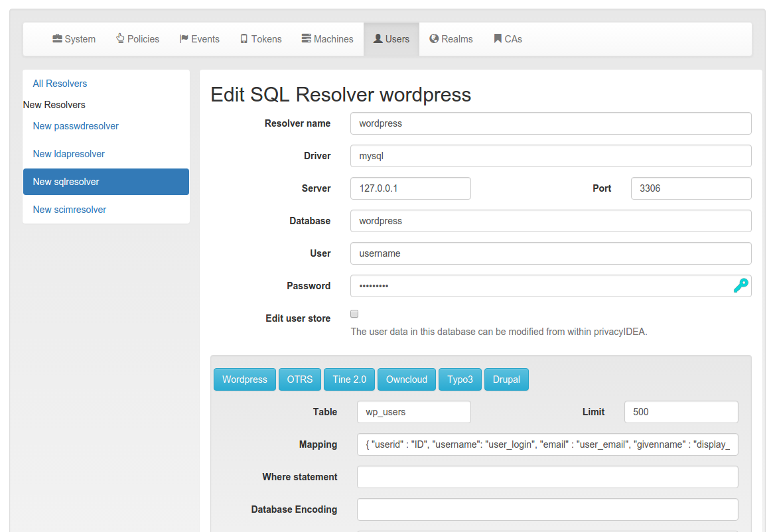Apply the Owncloud preset
The image size is (775, 532).
pos(406,379)
